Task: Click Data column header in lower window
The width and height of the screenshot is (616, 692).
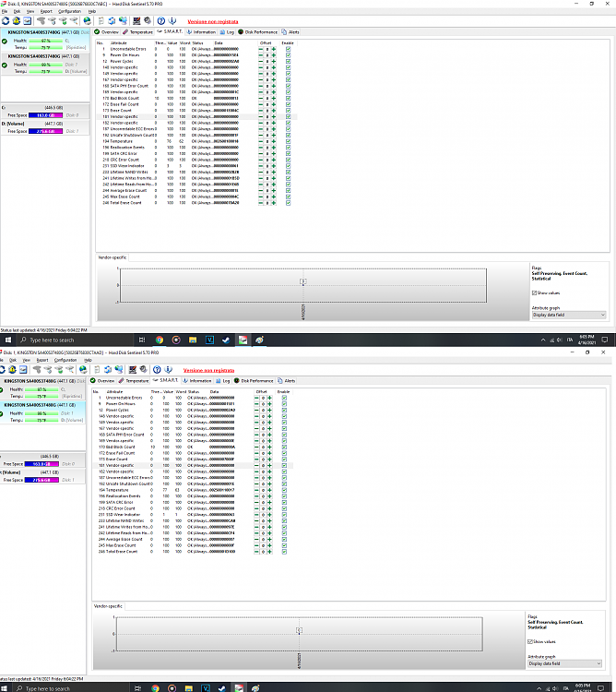Action: 215,392
